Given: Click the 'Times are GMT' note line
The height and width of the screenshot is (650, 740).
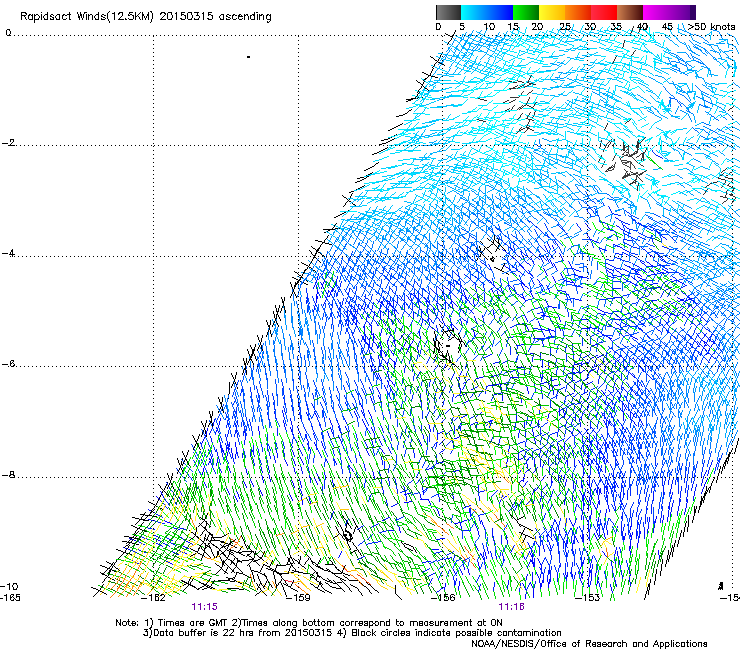Looking at the screenshot, I should [x=309, y=623].
